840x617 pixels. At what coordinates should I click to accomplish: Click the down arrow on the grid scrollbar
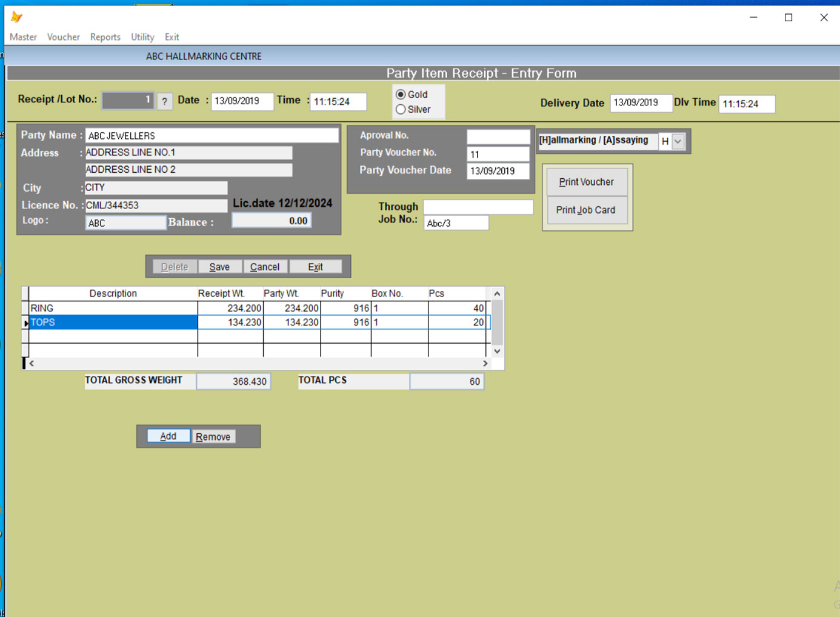click(496, 351)
